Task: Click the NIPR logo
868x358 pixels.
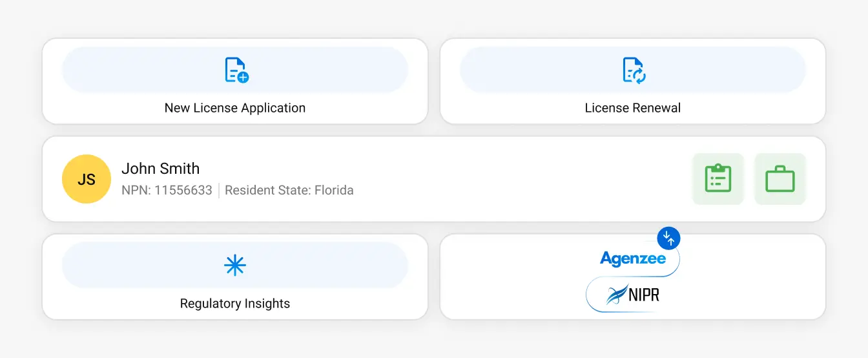Action: pos(633,295)
